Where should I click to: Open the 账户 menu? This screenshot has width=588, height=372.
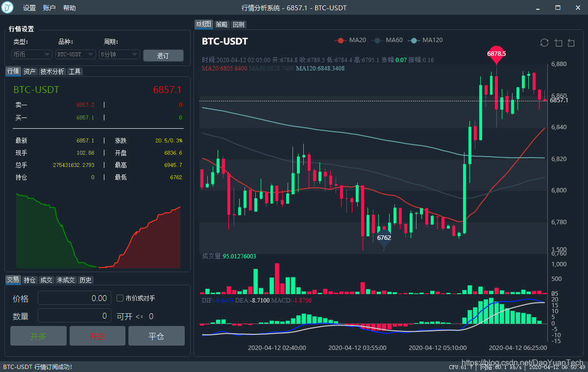(49, 8)
